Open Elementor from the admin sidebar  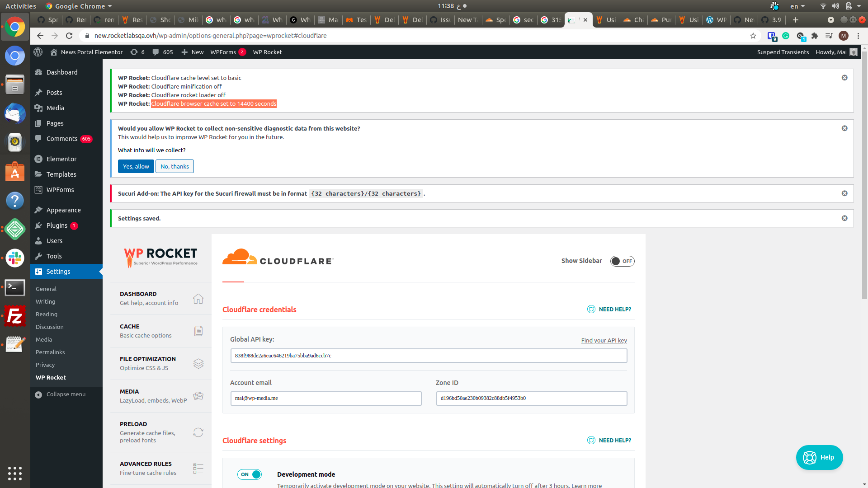pos(61,159)
